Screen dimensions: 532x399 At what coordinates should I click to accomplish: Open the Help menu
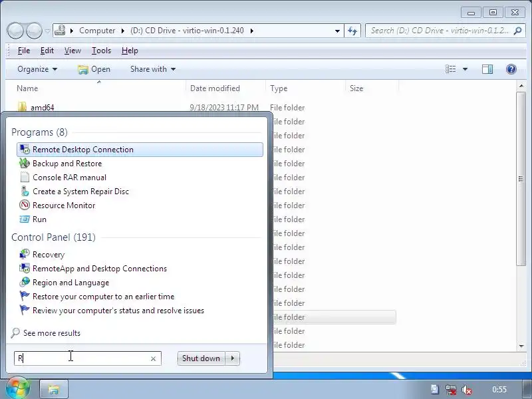pyautogui.click(x=130, y=51)
